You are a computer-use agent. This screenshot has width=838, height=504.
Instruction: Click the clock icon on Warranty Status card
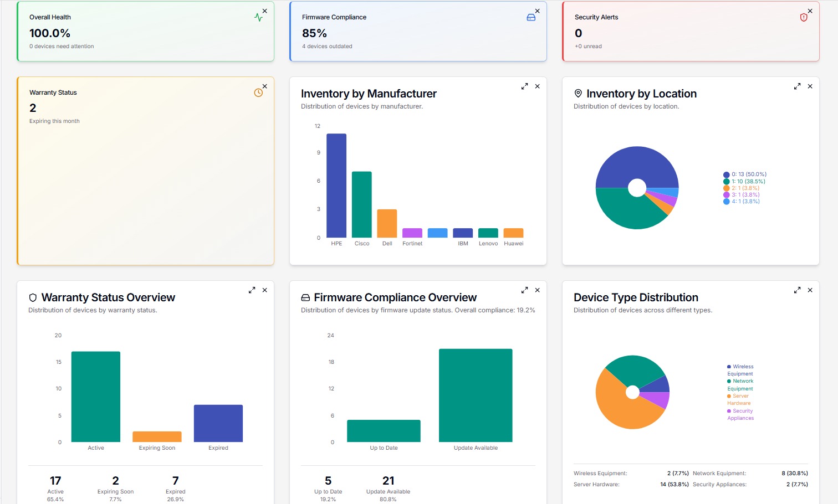258,92
